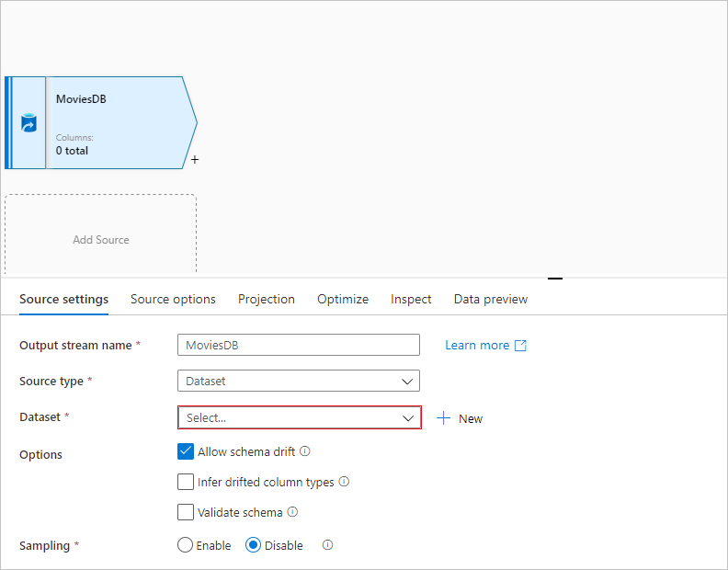Screen dimensions: 728x570
Task: Click the plus icon for New dataset
Action: pos(444,418)
